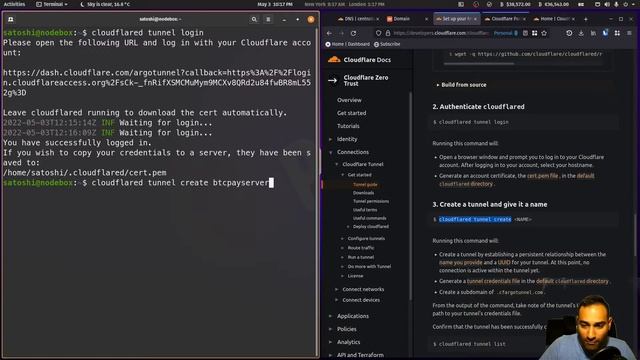Screen dimensions: 640x360
Task: Click the code block horizontal scrollbar under wget
Action: (x=479, y=64)
